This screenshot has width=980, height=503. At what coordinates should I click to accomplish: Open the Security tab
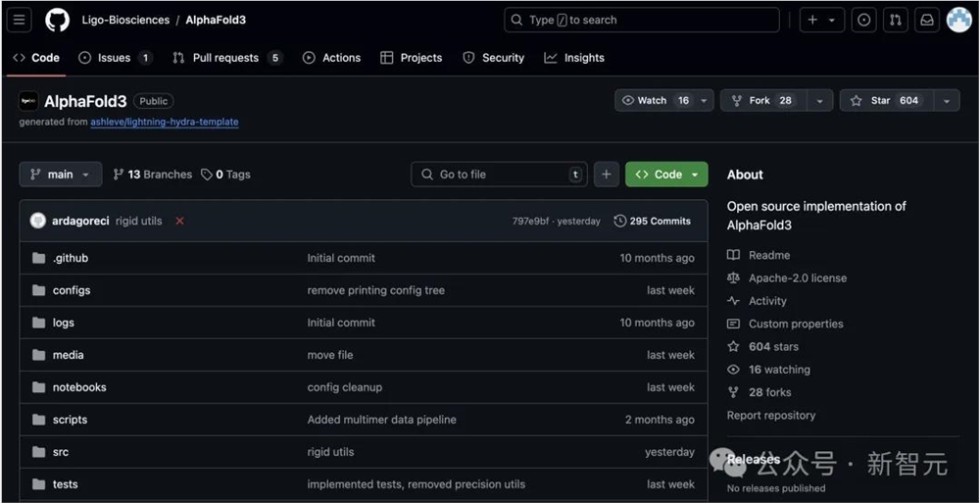[494, 58]
